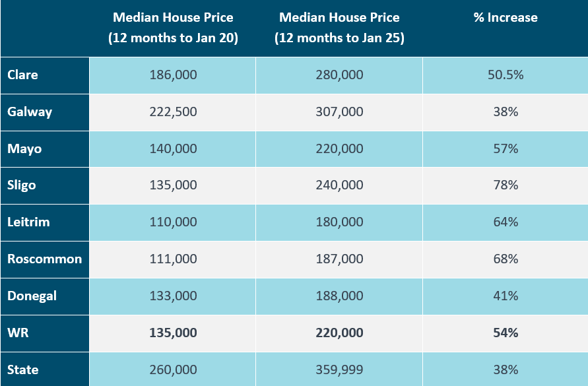Click the Mayo county cell
Viewport: 588px width, 386px height.
(24, 148)
